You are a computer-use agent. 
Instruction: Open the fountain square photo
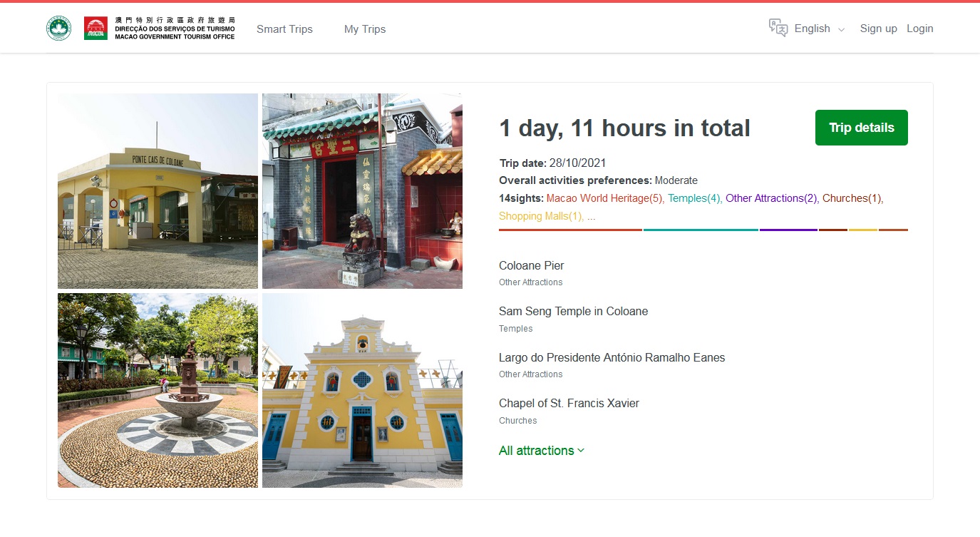tap(158, 390)
